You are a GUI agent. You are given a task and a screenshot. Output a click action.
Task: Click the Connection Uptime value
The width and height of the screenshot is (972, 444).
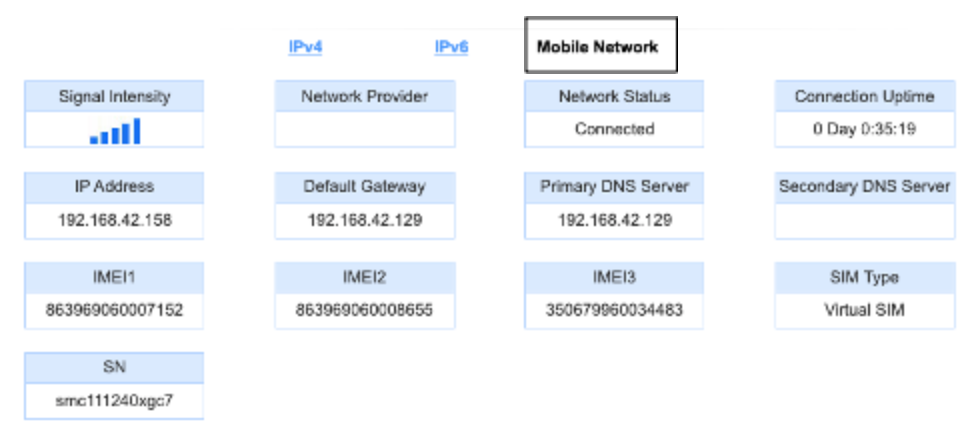tap(864, 129)
